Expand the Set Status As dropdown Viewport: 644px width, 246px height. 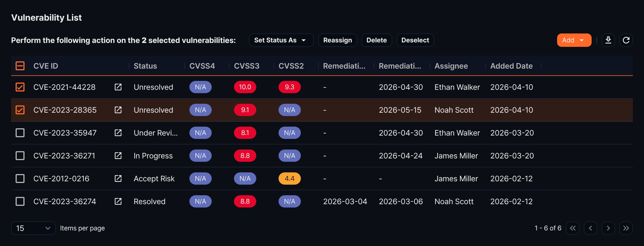(x=281, y=40)
